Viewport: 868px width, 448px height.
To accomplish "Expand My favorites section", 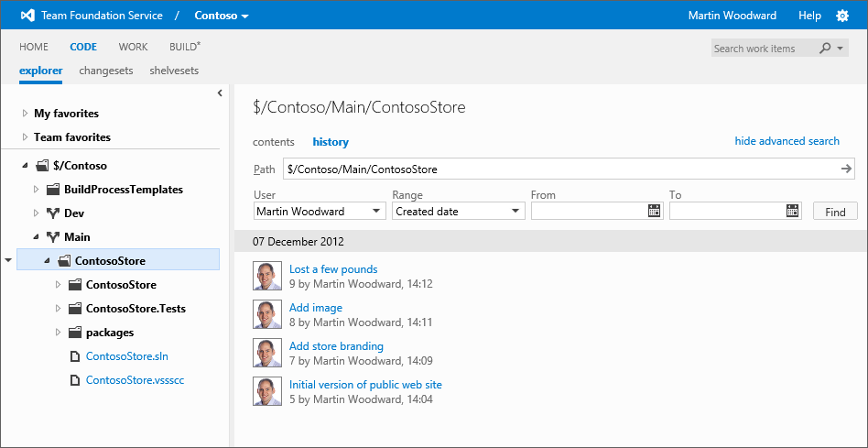I will (25, 114).
